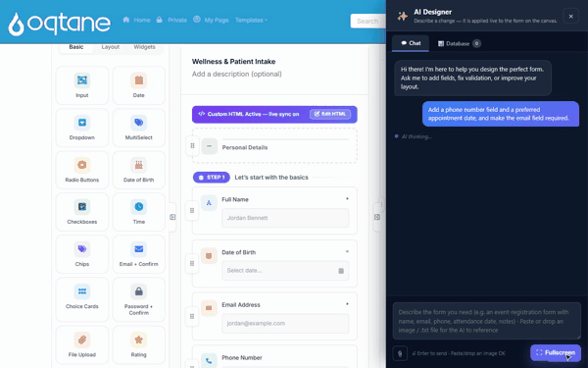Open the Private nav link
This screenshot has height=368, width=588.
pyautogui.click(x=171, y=20)
